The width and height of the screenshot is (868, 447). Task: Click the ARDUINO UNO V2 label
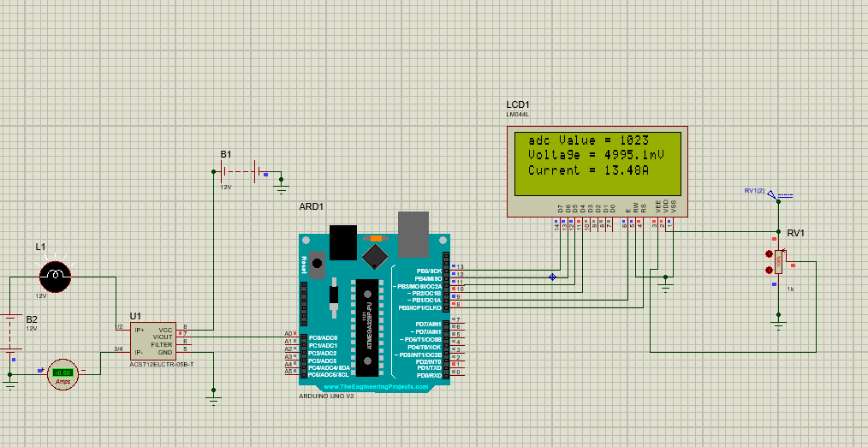click(x=326, y=396)
